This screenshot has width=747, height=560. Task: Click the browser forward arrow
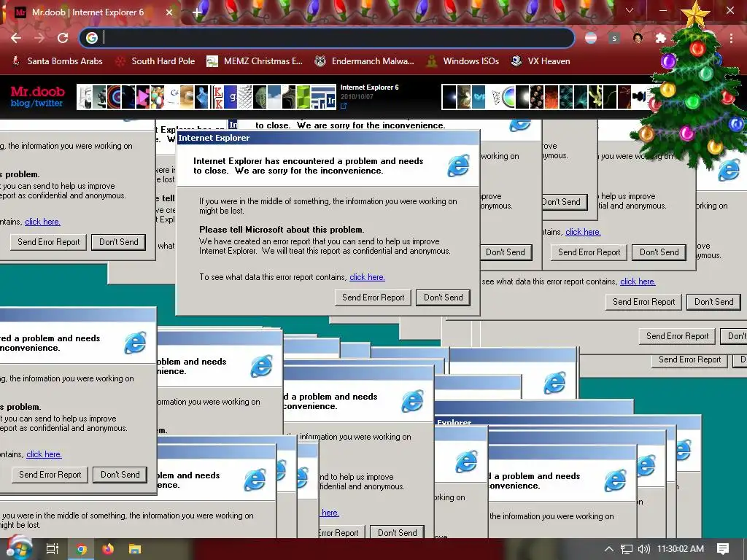click(39, 38)
